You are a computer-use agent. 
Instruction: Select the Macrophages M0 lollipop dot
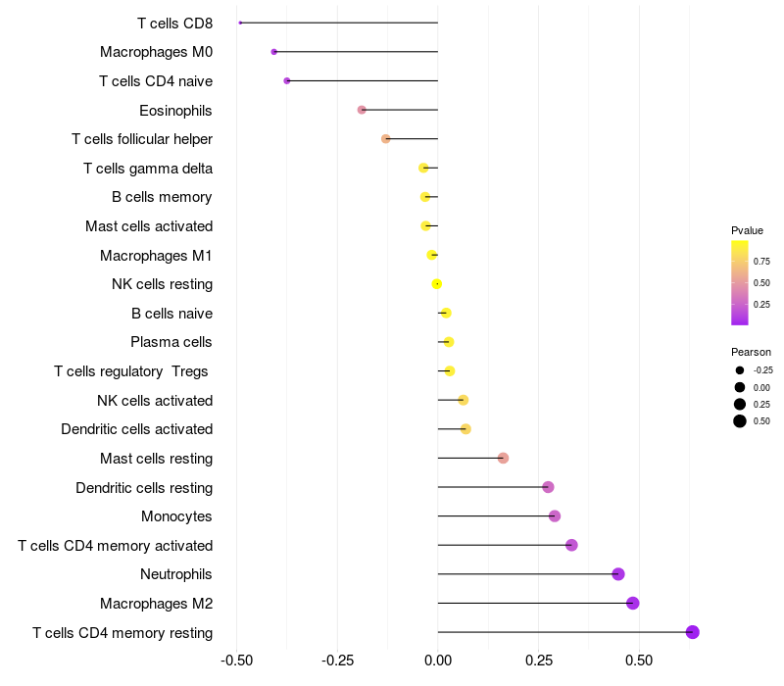(x=274, y=52)
